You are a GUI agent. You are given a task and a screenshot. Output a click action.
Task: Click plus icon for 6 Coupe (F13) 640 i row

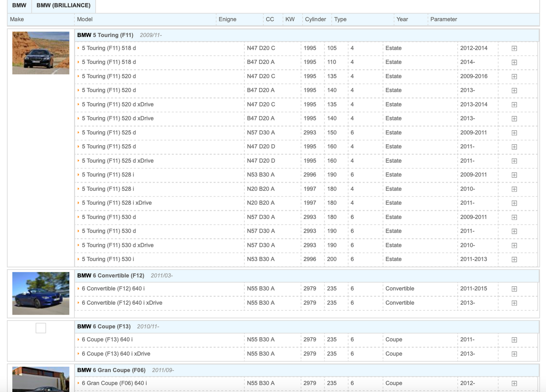pos(514,340)
